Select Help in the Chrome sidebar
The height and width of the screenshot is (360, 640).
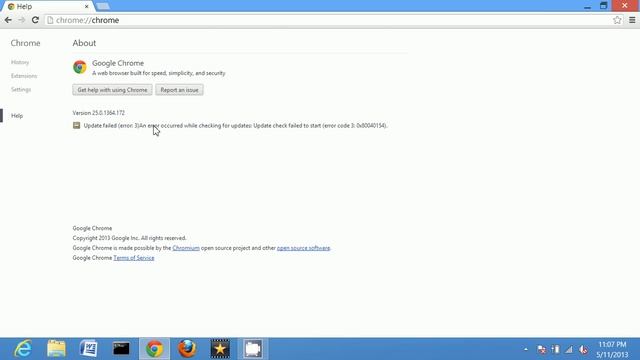[x=17, y=116]
